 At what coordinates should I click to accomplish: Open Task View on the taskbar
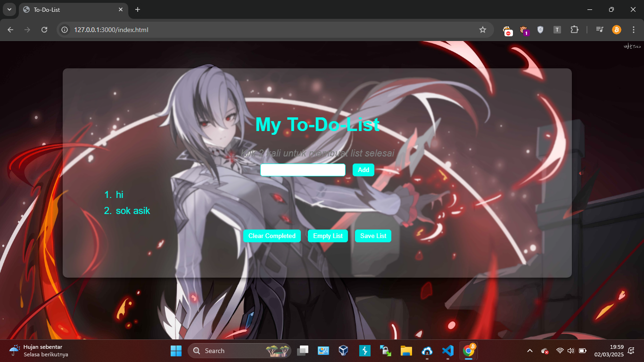pos(303,351)
